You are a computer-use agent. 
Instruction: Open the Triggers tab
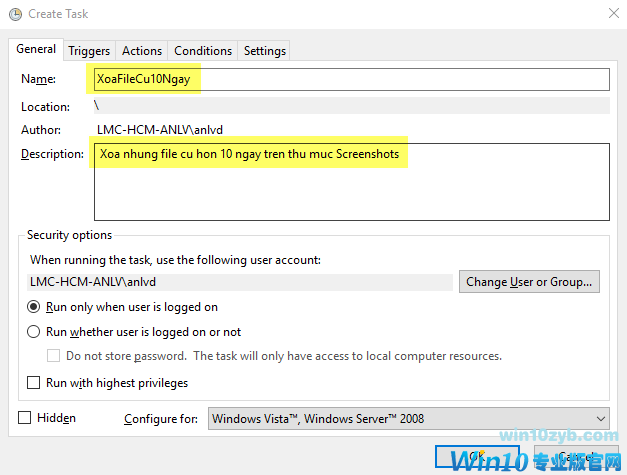(x=89, y=51)
